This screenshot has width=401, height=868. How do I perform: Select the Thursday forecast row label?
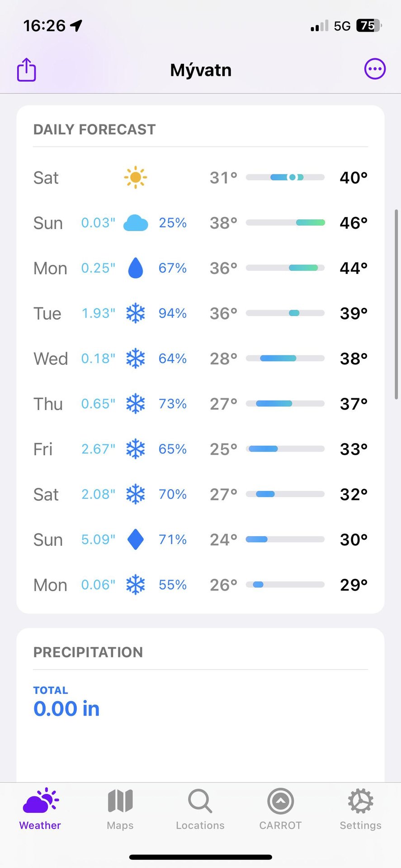click(x=48, y=404)
